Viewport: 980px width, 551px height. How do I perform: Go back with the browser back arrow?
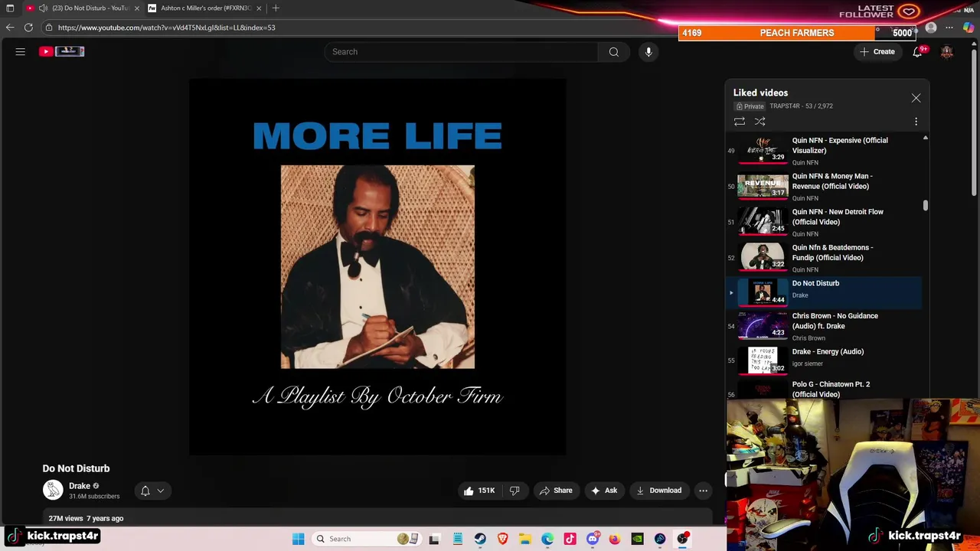pos(10,28)
